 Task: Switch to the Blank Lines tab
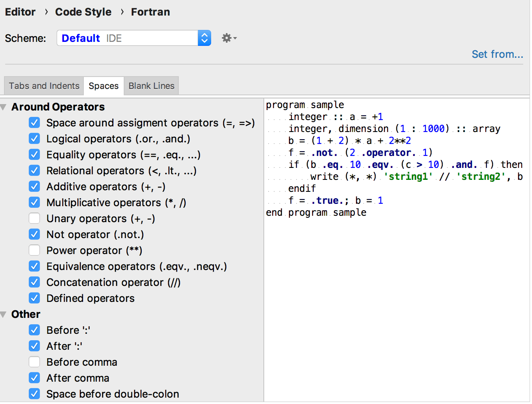(x=151, y=85)
